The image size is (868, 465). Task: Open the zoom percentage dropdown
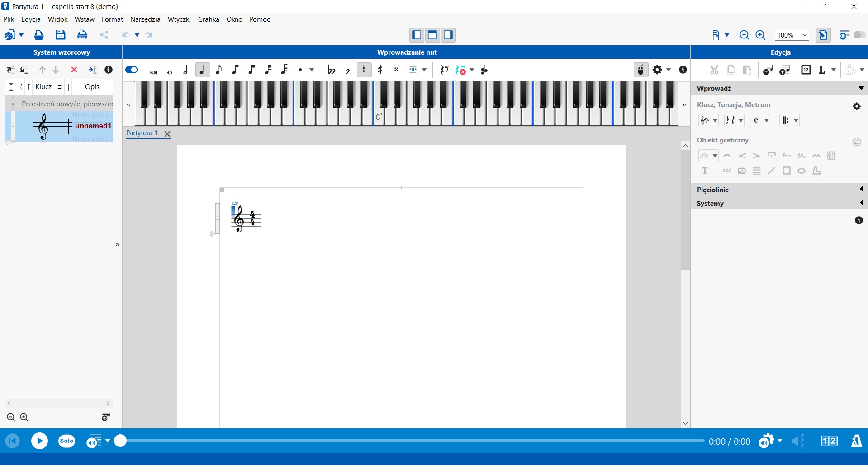point(805,35)
